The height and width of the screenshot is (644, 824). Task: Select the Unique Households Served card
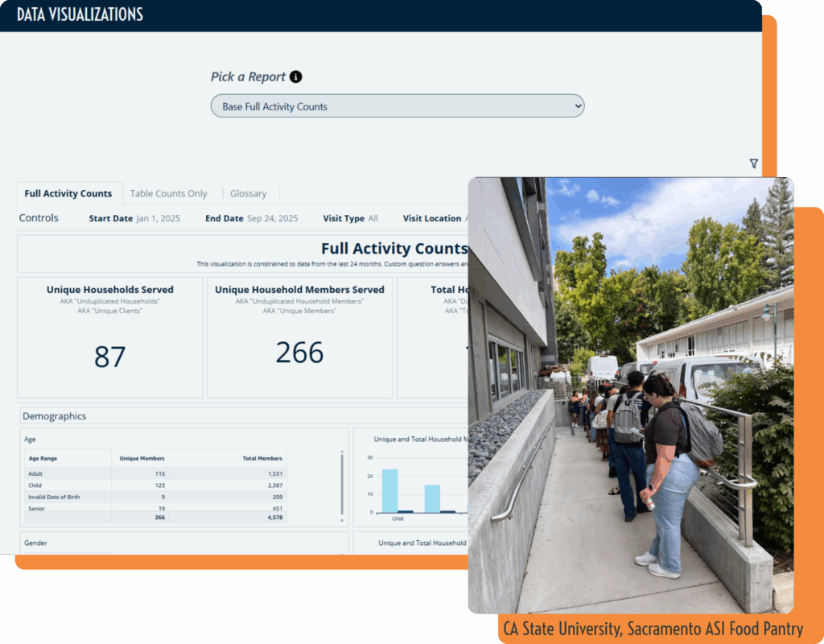109,338
